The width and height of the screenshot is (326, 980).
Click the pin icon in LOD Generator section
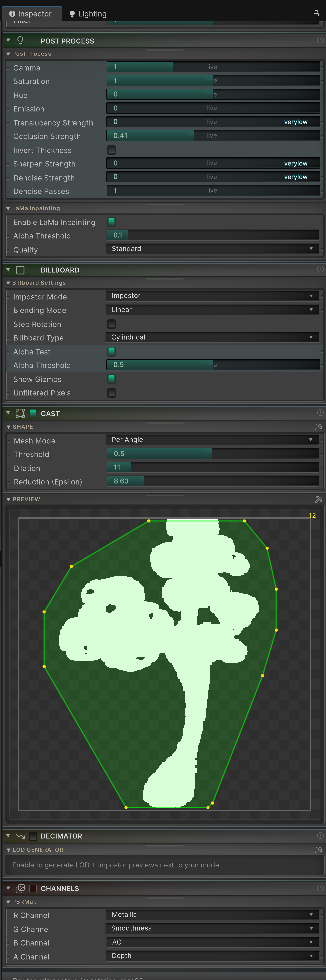[x=318, y=850]
